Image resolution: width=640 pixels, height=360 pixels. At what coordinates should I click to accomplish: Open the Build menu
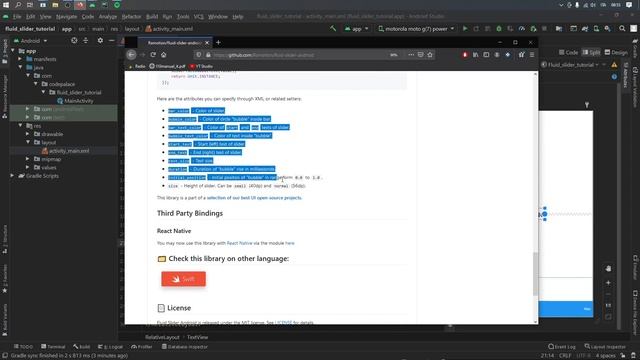[x=152, y=17]
